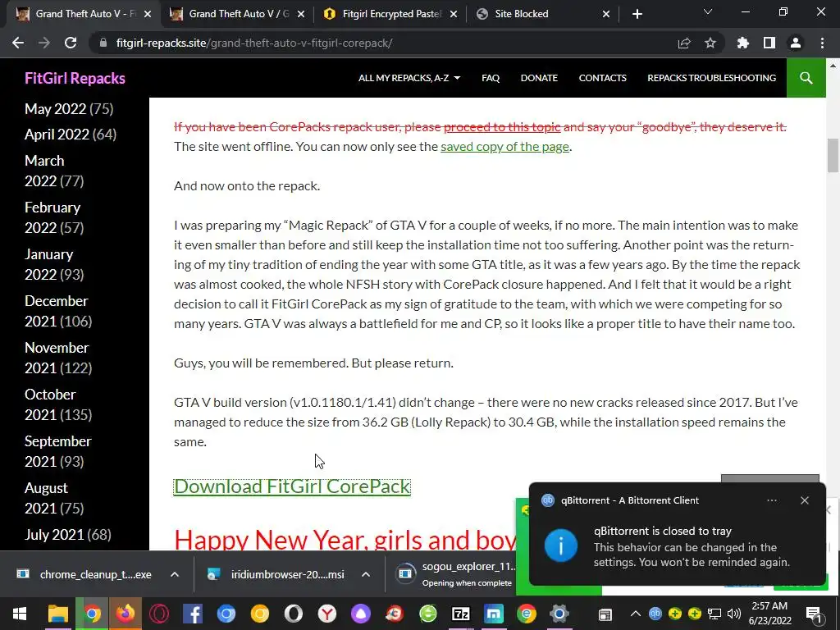Open the Chrome profile avatar menu

[x=796, y=43]
